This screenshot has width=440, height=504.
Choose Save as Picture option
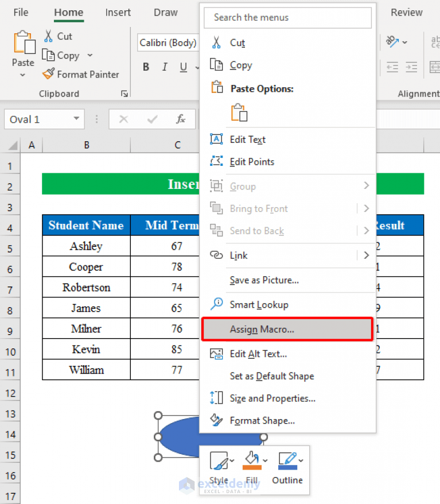287,280
